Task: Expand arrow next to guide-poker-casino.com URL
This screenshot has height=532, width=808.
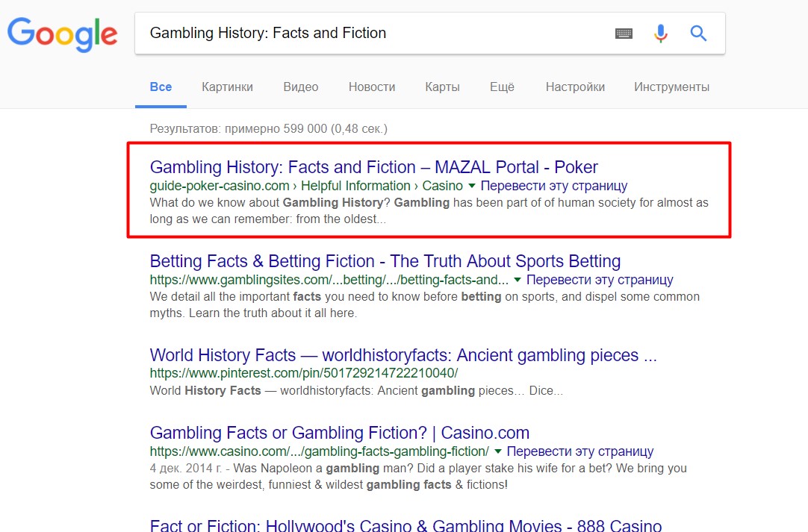Action: [471, 186]
